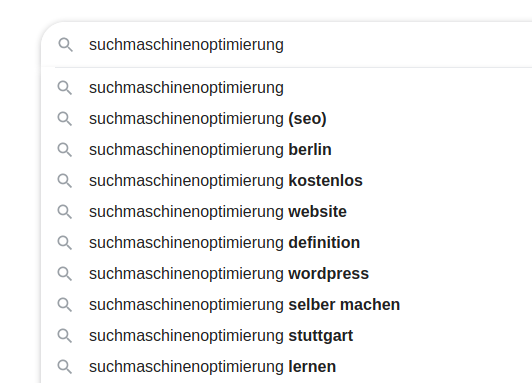Pick the suchmaschinenoptimierung berlin suggestion
The width and height of the screenshot is (532, 383).
286,150
